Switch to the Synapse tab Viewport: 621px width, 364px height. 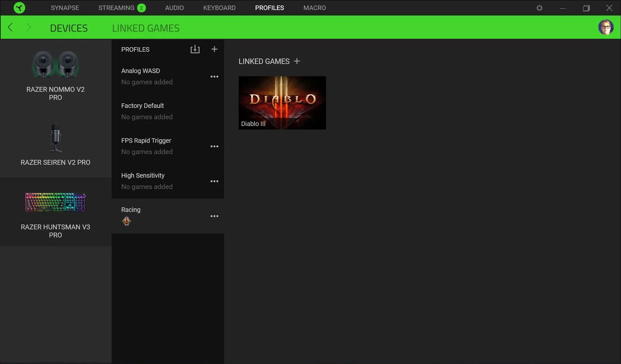65,8
